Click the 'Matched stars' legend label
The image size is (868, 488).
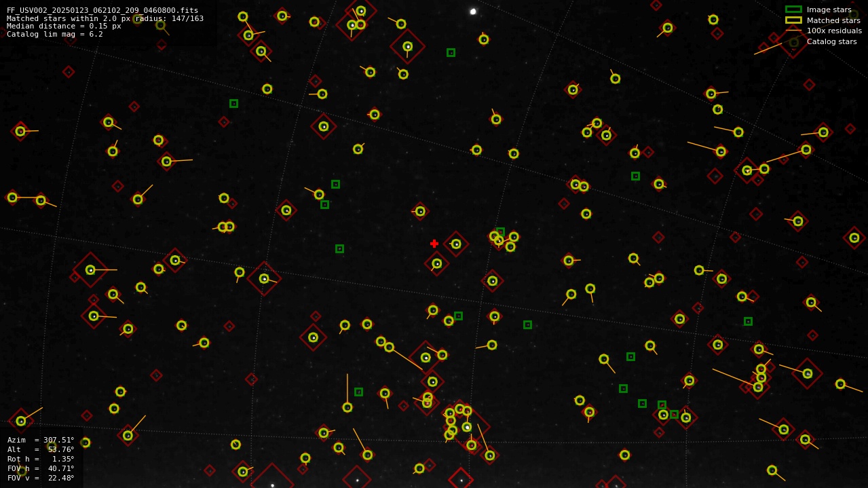coord(833,20)
